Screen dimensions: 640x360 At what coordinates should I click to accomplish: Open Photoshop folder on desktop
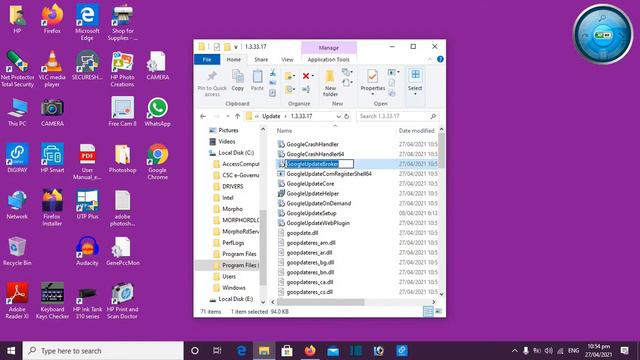coord(122,158)
